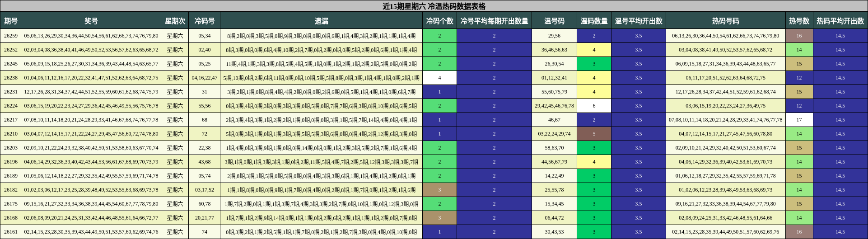Select period number 26175

[x=11, y=204]
